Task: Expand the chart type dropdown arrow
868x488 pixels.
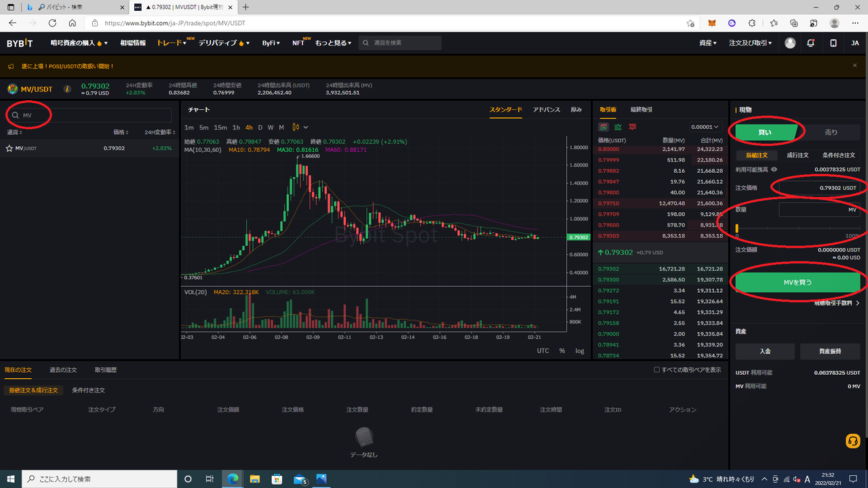Action: pos(306,127)
